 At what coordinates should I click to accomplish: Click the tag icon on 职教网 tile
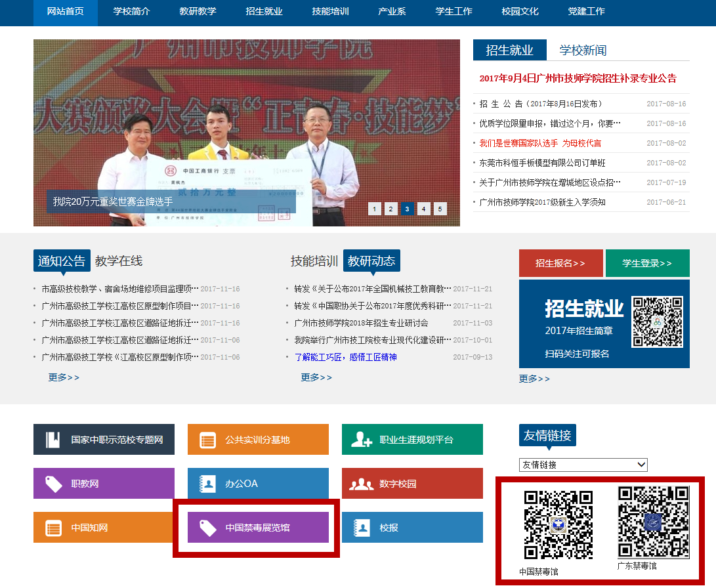point(53,484)
